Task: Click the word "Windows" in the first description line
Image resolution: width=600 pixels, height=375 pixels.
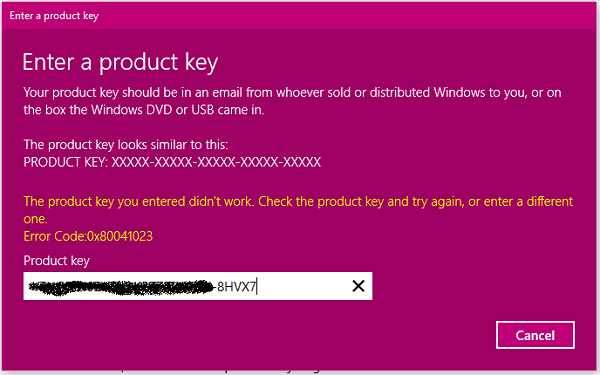Action: [x=459, y=93]
